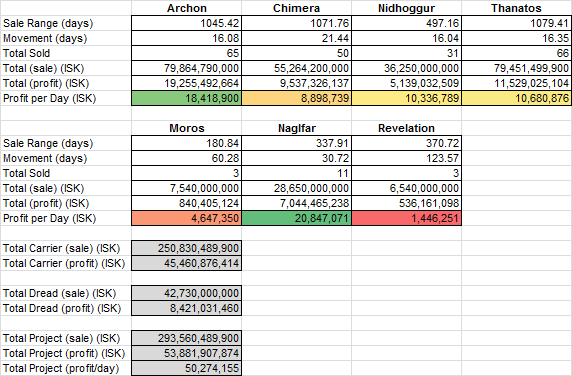Viewport: 572px width, 376px height.
Task: Select Chimera total sold 50
Action: [296, 53]
